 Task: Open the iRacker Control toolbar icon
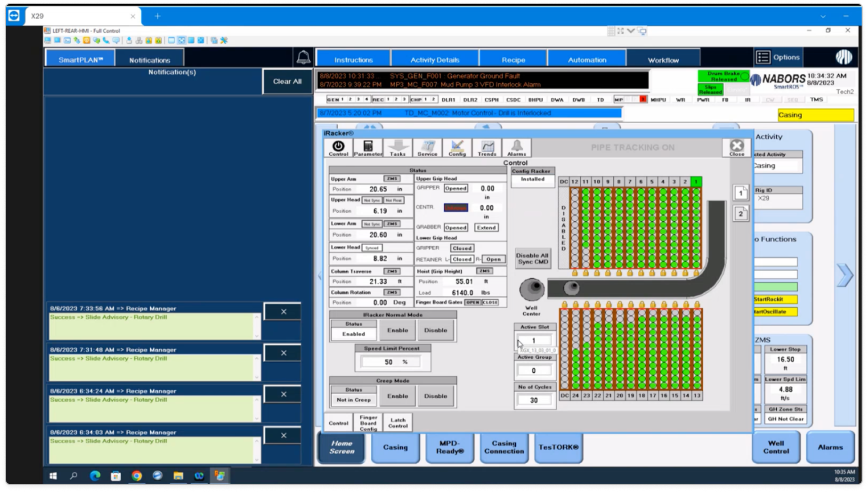point(338,147)
